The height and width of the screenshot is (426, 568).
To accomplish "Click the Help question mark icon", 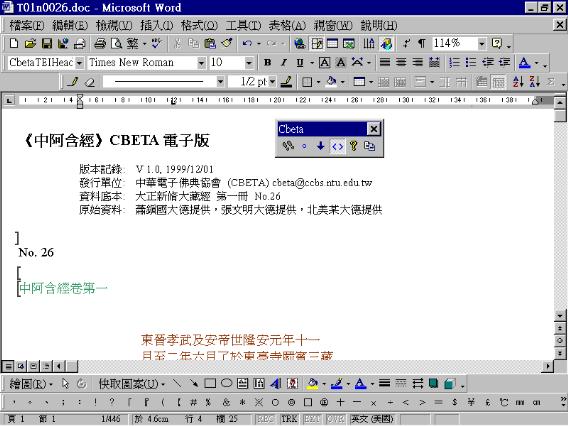I will point(497,44).
